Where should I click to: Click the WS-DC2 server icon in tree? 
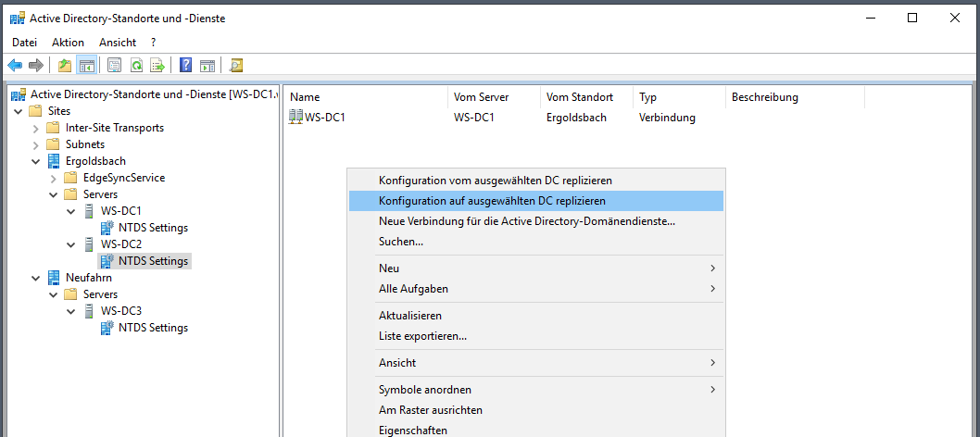[89, 244]
